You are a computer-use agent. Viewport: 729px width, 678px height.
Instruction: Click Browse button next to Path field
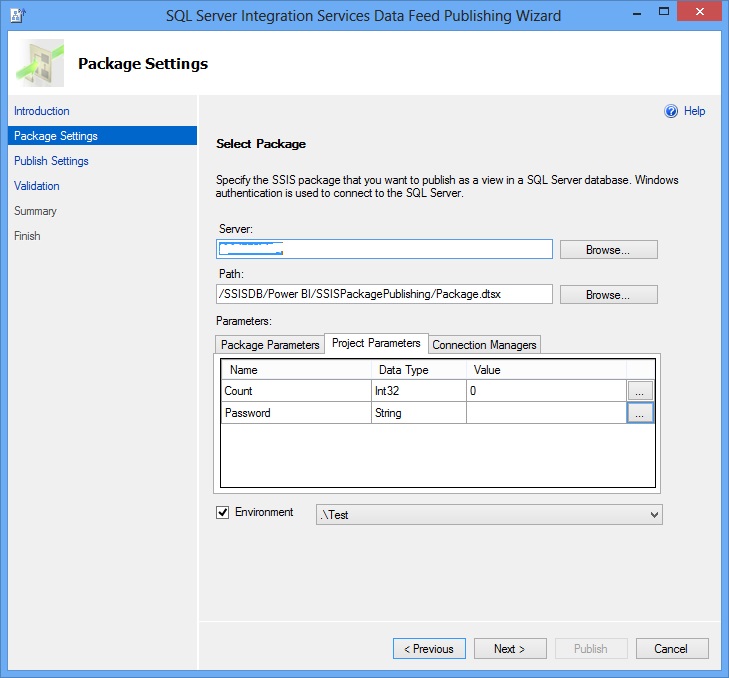[608, 295]
